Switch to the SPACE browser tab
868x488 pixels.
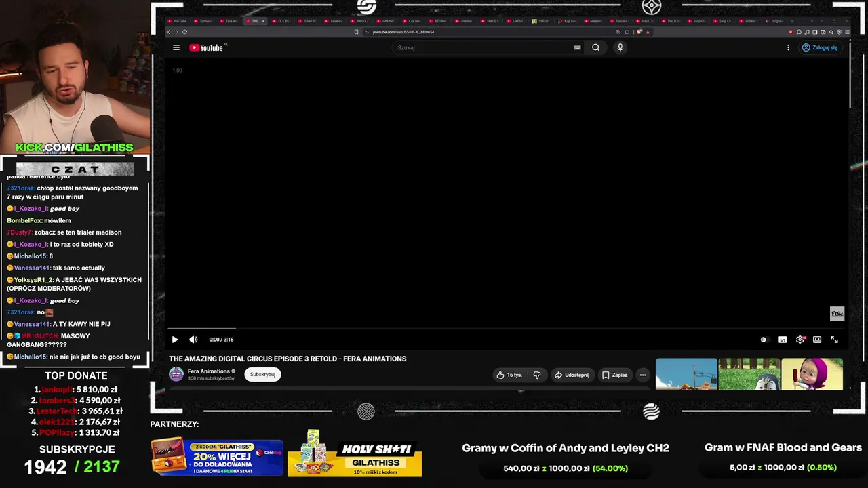click(x=490, y=21)
